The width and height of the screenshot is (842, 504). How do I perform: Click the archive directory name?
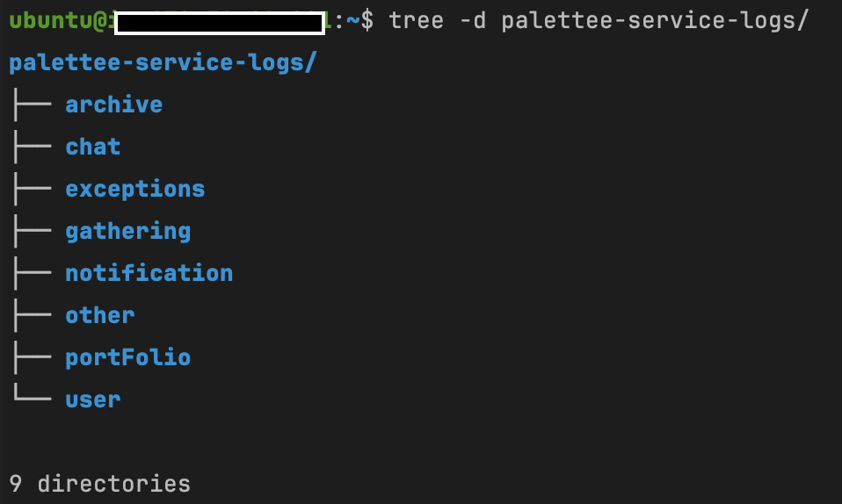point(114,104)
